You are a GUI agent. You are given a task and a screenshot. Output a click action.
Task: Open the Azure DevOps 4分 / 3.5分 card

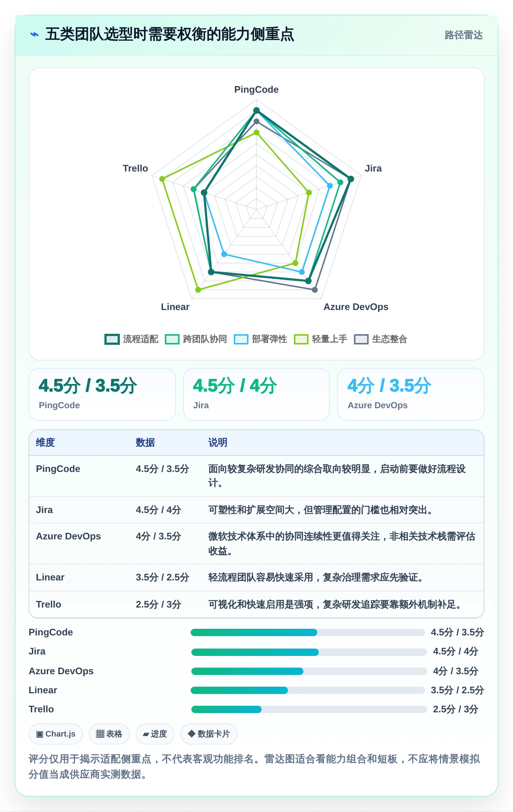point(411,394)
